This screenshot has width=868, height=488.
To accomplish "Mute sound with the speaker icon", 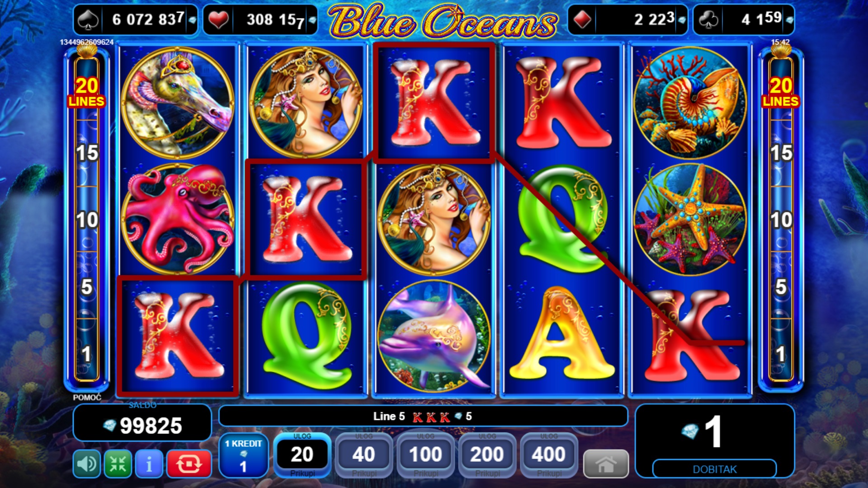I will [86, 464].
